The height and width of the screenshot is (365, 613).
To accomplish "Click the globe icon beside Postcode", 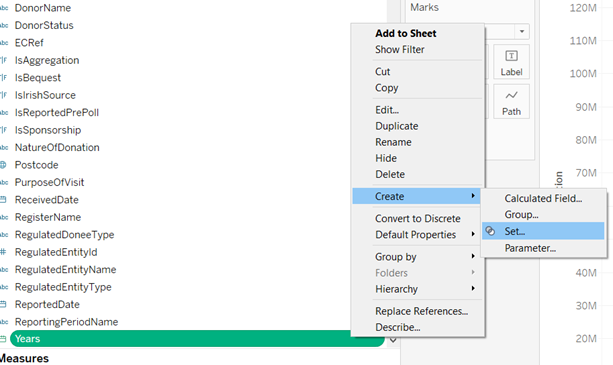I will pyautogui.click(x=3, y=165).
